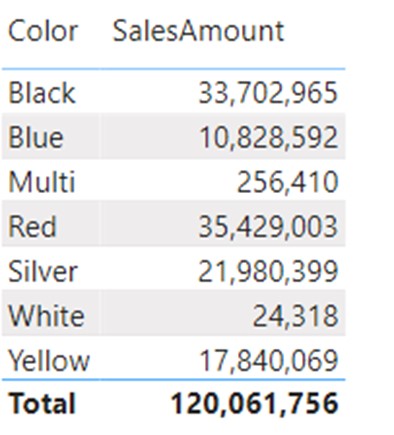The width and height of the screenshot is (394, 435).
Task: Click the blue header separator line
Action: coord(174,69)
